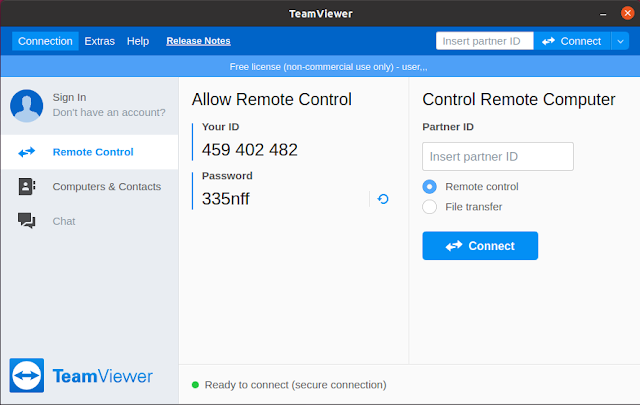This screenshot has width=640, height=405.
Task: Click the Computers & Contacts address book icon
Action: pyautogui.click(x=27, y=187)
